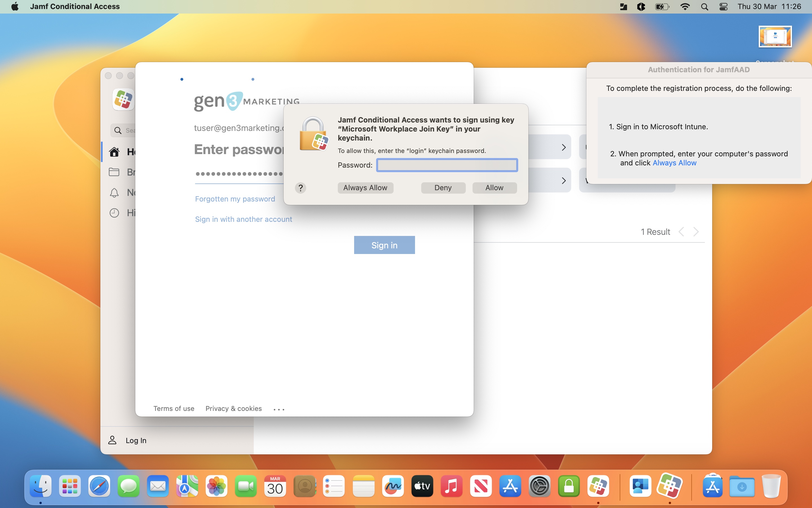This screenshot has height=508, width=812.
Task: Click the Wi-Fi status icon
Action: (685, 7)
